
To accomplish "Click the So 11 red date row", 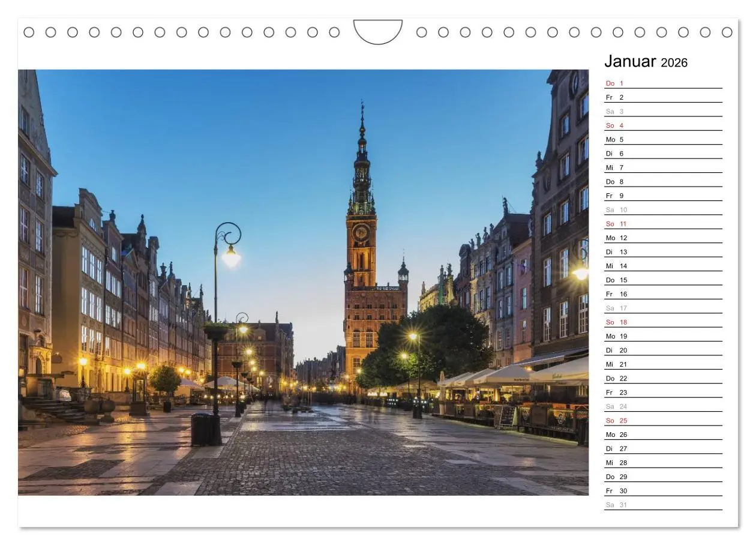I will click(x=616, y=223).
